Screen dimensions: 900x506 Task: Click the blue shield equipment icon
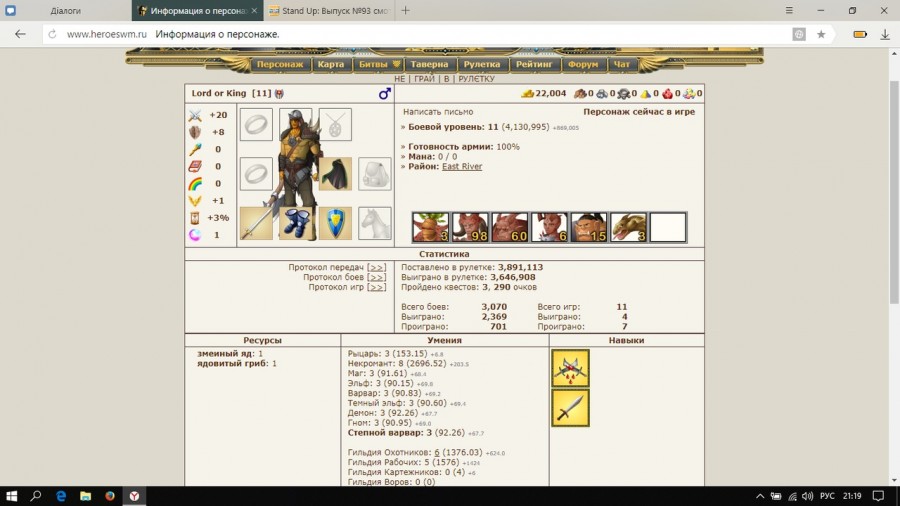[335, 223]
